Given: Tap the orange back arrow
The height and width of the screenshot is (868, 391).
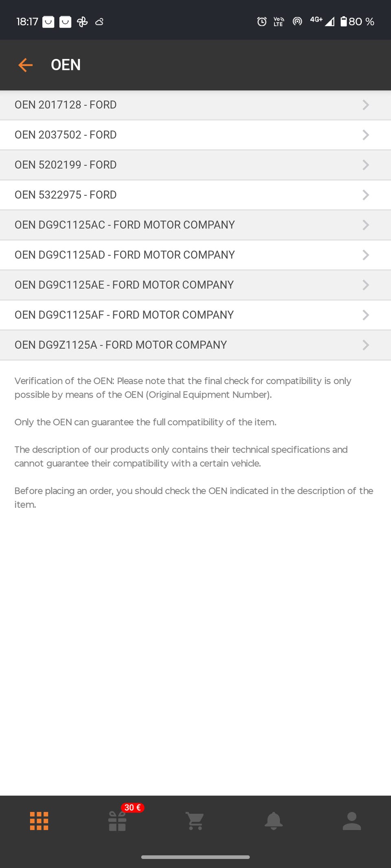Looking at the screenshot, I should (x=25, y=65).
